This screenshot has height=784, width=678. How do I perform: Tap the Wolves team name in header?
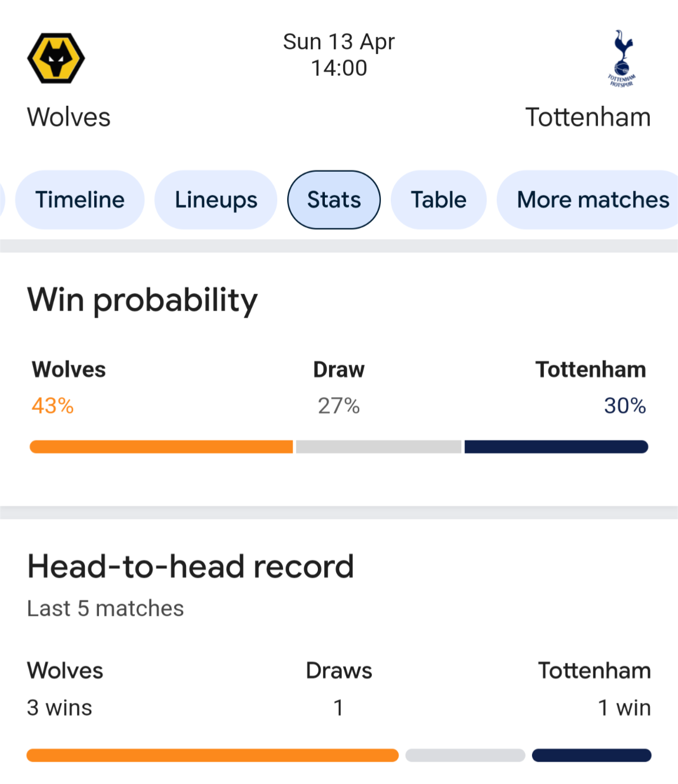click(69, 117)
